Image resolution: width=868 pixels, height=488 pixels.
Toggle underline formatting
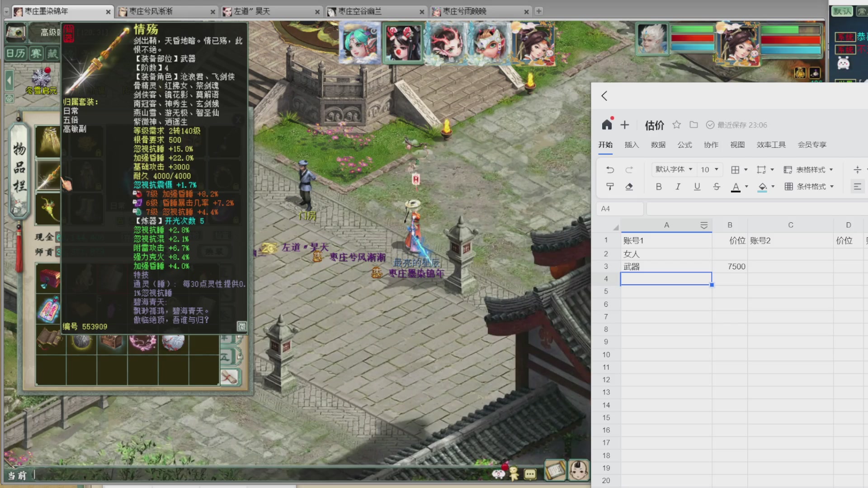[x=697, y=187]
